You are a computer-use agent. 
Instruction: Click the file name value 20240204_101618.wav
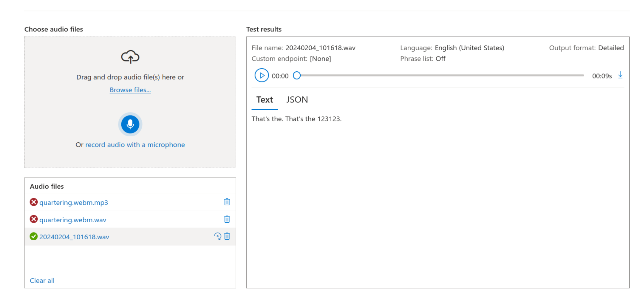[x=320, y=48]
